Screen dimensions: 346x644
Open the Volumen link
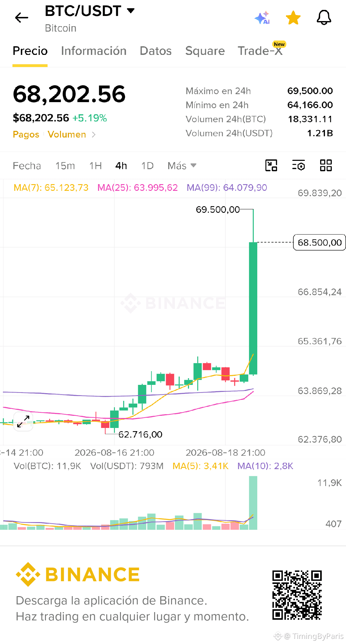[67, 134]
